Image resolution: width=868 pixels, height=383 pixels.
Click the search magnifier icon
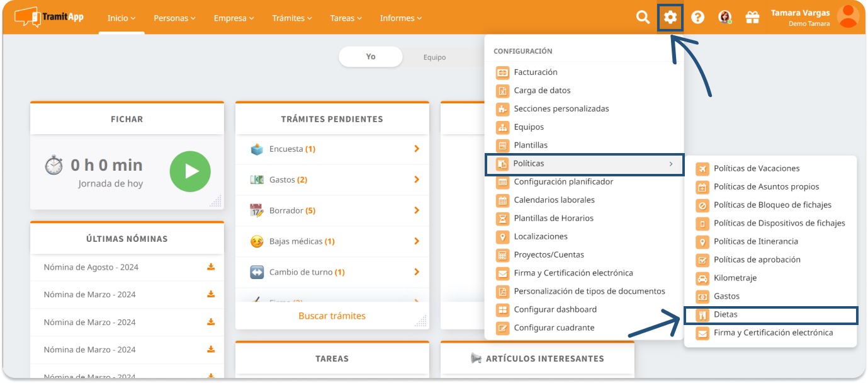tap(643, 18)
